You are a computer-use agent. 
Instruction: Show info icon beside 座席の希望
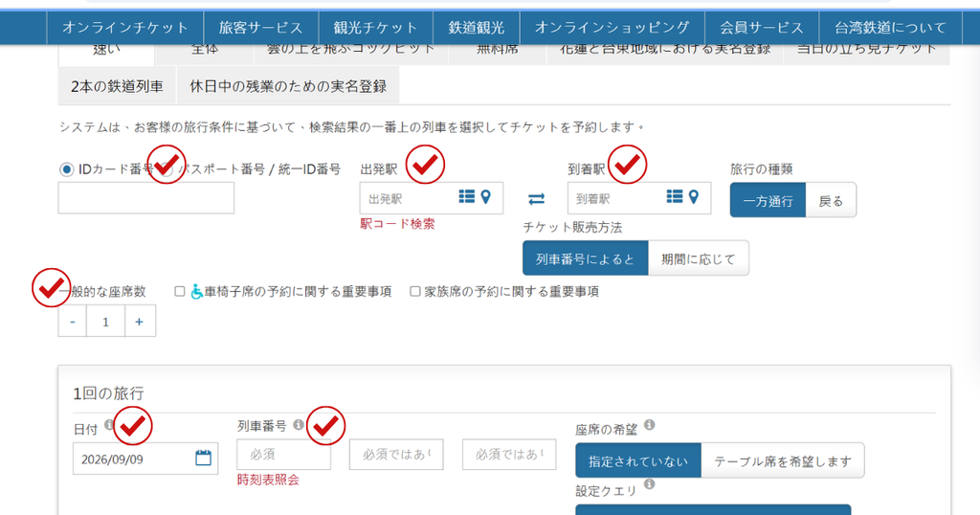(x=650, y=425)
